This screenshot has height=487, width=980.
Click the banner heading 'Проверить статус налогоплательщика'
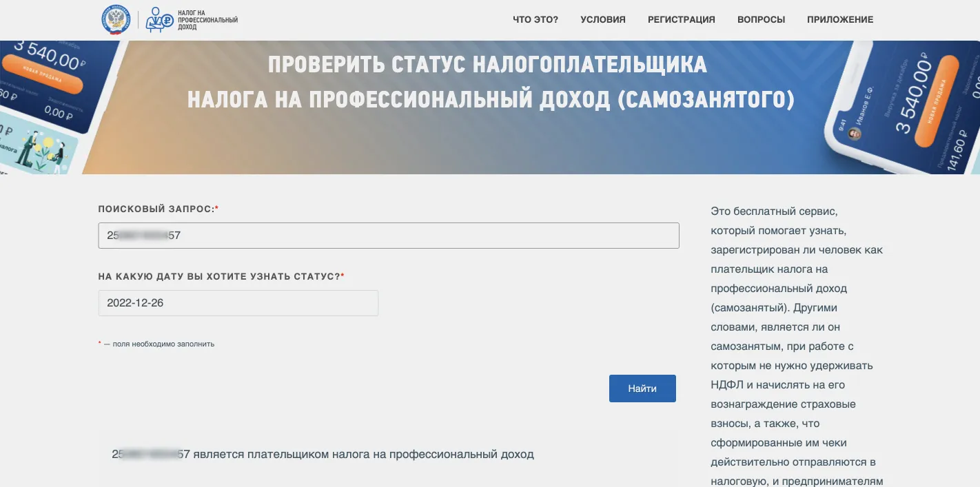[487, 65]
